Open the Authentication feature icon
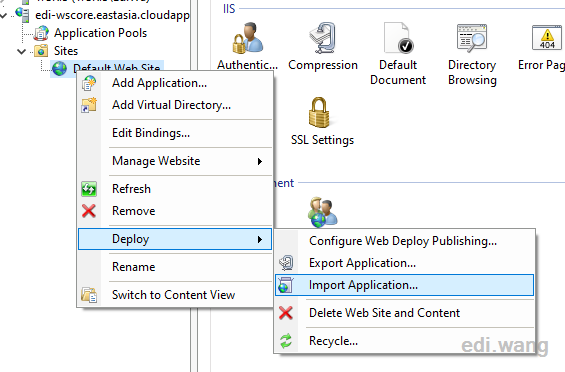This screenshot has height=372, width=565. [x=248, y=38]
